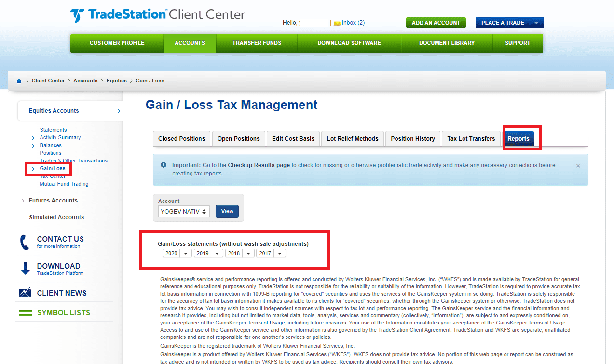Click the Inbox envelope icon

click(337, 23)
